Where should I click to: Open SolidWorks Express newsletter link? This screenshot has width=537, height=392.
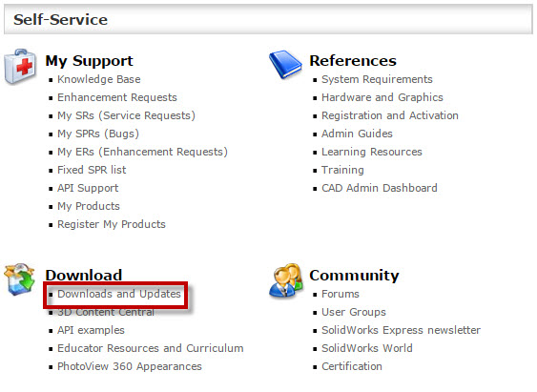[x=401, y=330]
